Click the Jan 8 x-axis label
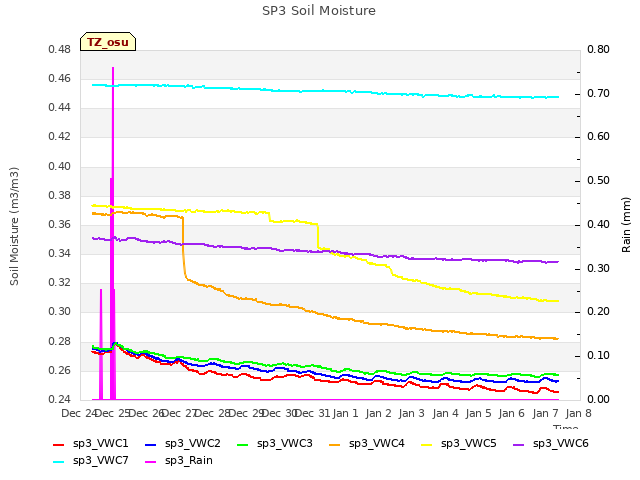 click(x=578, y=413)
